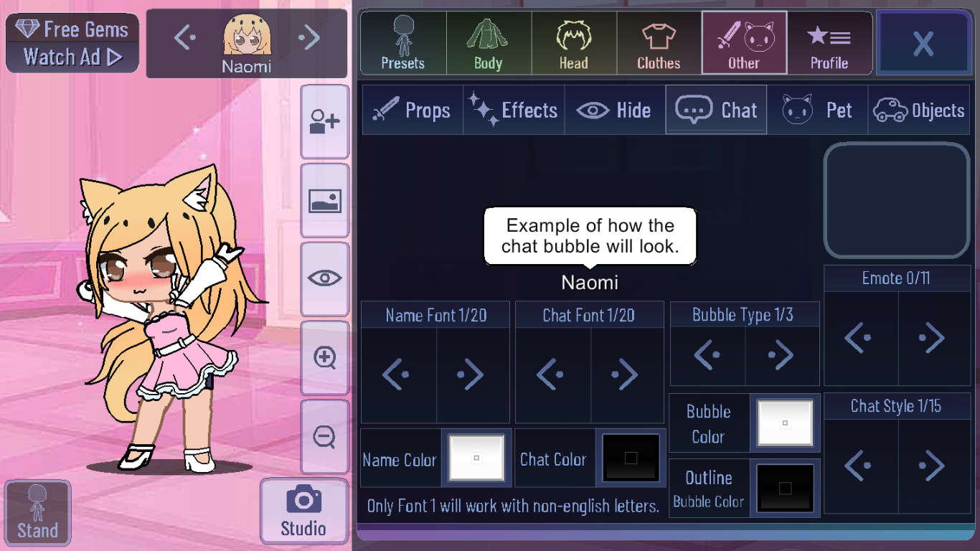Open Studio with the camera icon

(x=303, y=511)
